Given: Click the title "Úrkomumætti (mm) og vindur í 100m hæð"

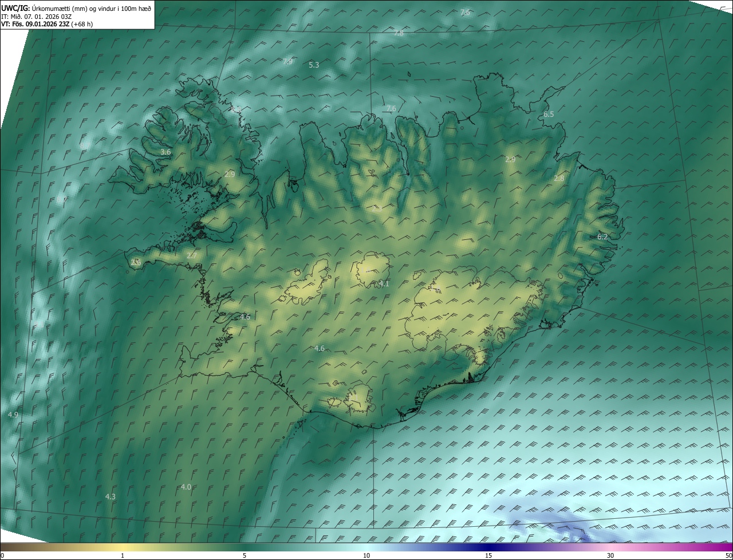Looking at the screenshot, I should tap(92, 8).
